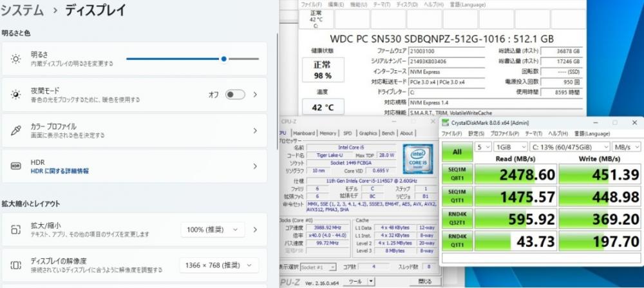Open the 1GiB test size dropdown

[511, 147]
